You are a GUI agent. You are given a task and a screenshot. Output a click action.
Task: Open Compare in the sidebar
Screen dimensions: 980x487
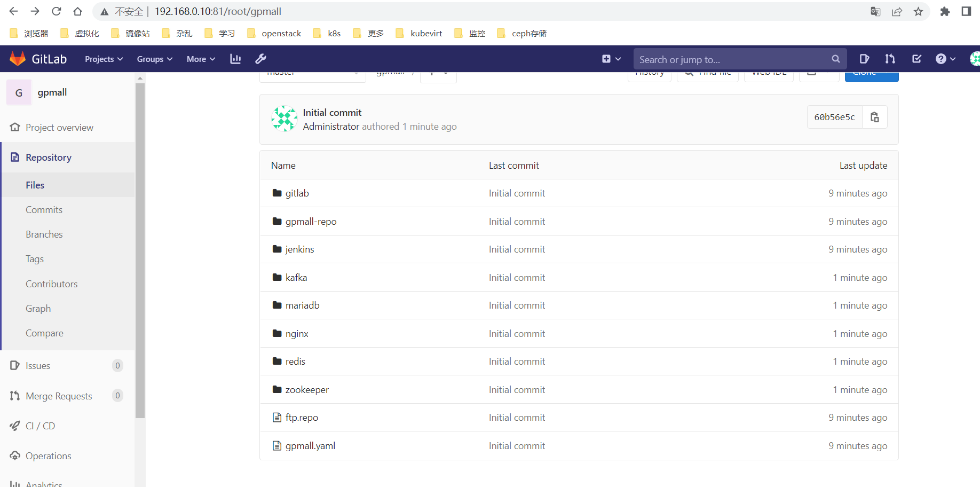point(44,333)
